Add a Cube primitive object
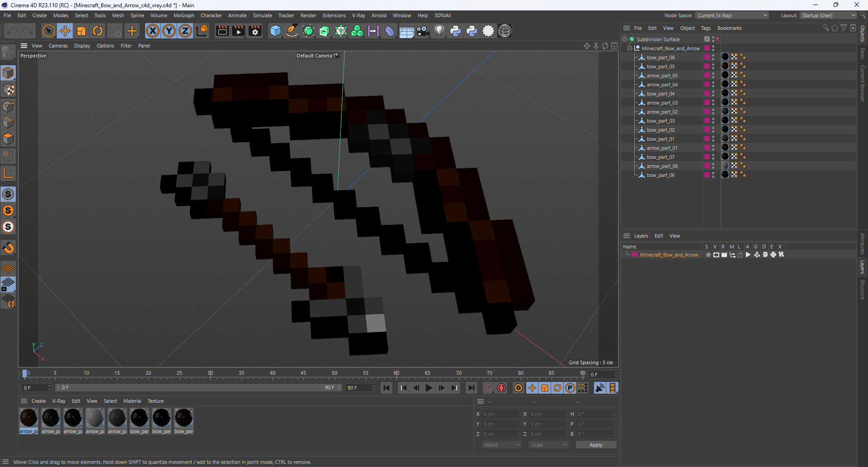The image size is (868, 467). tap(275, 31)
